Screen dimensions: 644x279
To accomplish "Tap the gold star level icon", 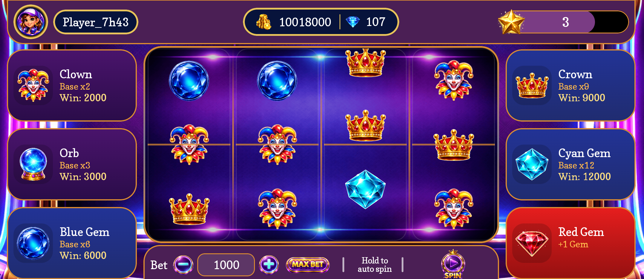I will click(511, 22).
